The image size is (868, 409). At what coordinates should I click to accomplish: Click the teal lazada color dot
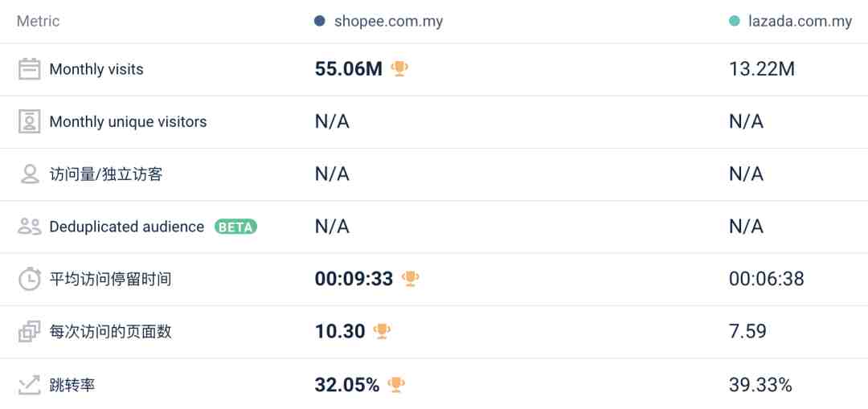(x=735, y=22)
